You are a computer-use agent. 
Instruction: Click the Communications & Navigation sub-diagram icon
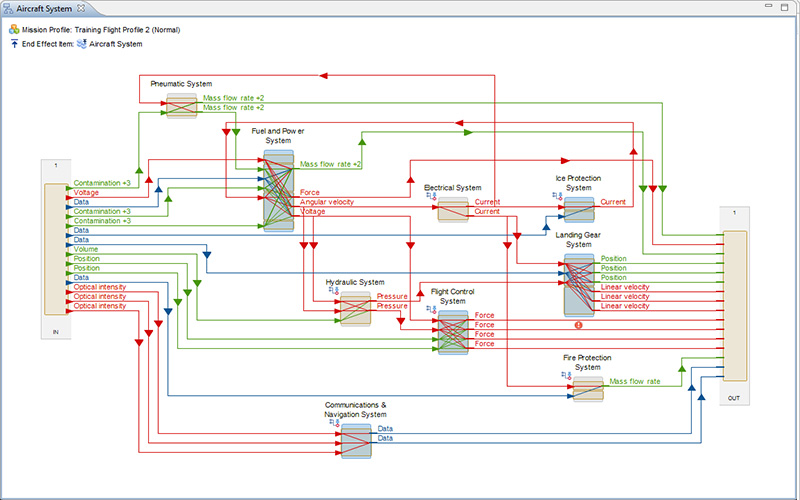[x=334, y=422]
